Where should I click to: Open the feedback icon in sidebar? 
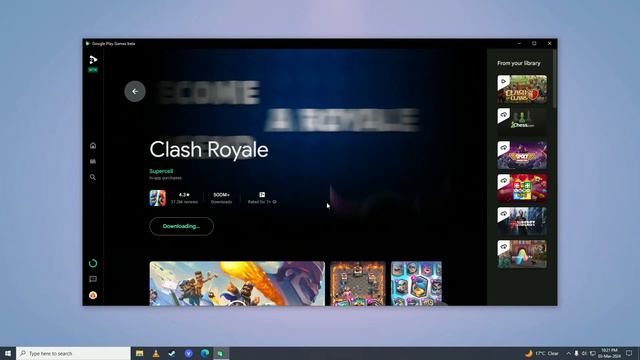coord(93,279)
